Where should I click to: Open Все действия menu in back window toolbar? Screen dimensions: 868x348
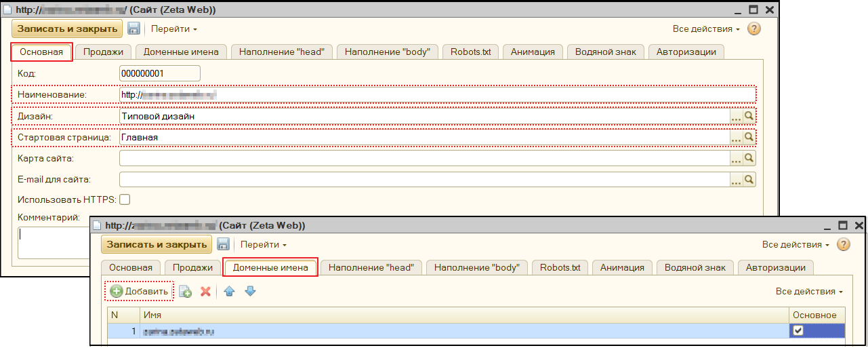(x=706, y=29)
